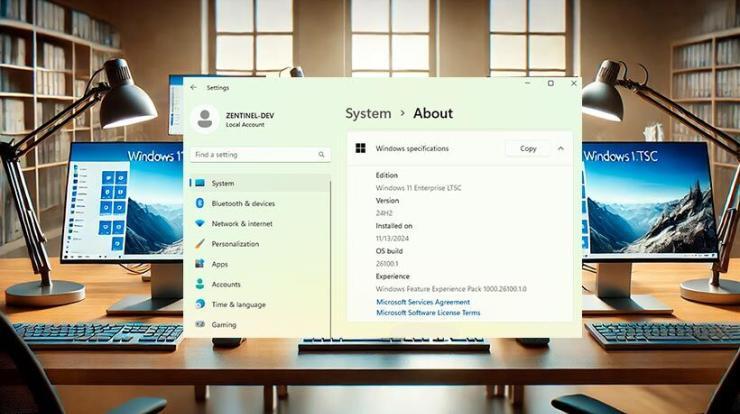The height and width of the screenshot is (414, 740).
Task: Select the OS build value 26100.1
Action: tap(387, 263)
